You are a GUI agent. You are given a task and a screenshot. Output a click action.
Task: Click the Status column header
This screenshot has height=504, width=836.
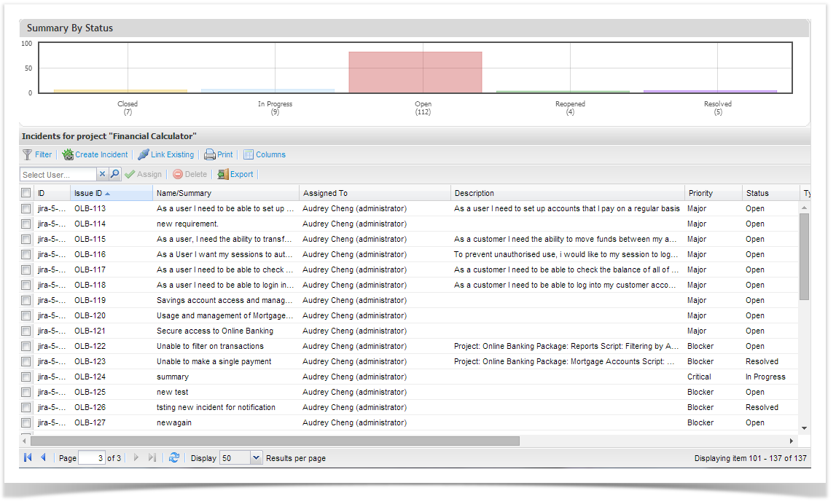coord(757,193)
